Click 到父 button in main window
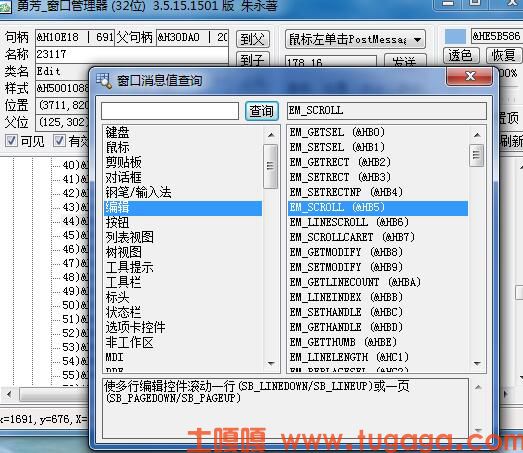 [x=252, y=39]
